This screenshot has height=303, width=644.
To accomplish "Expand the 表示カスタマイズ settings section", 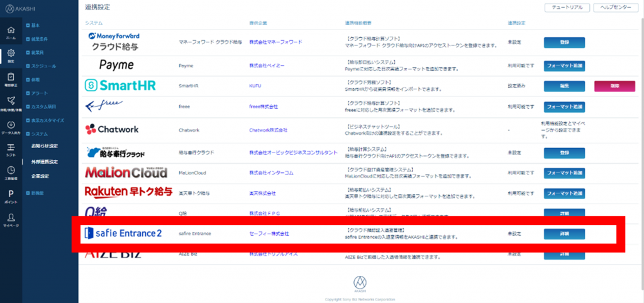I will coord(45,120).
